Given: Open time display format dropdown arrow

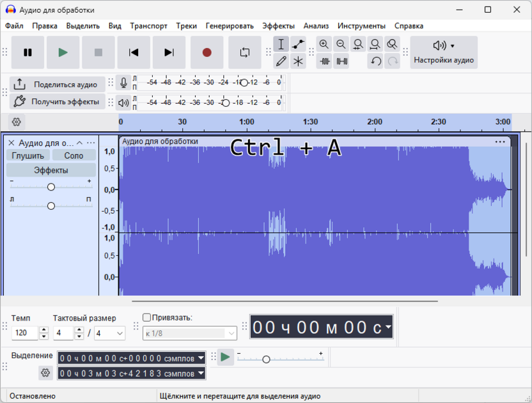Looking at the screenshot, I should pos(389,327).
